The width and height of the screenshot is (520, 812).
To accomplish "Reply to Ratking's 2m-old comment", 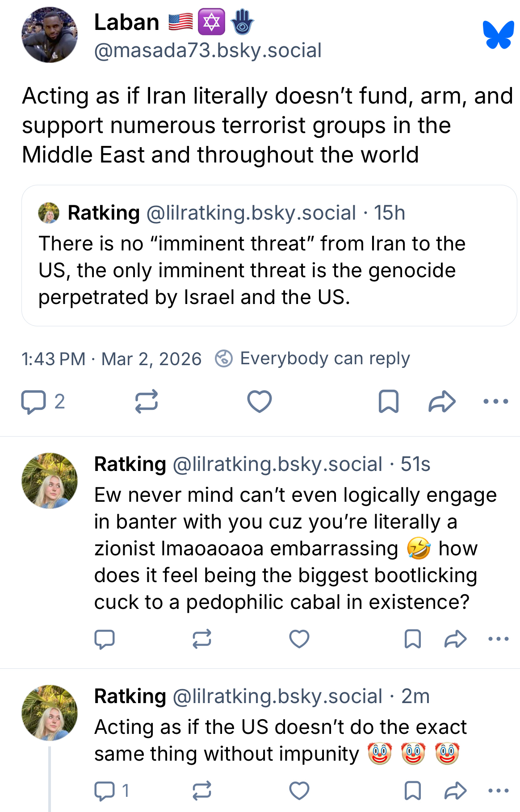I will point(105,791).
